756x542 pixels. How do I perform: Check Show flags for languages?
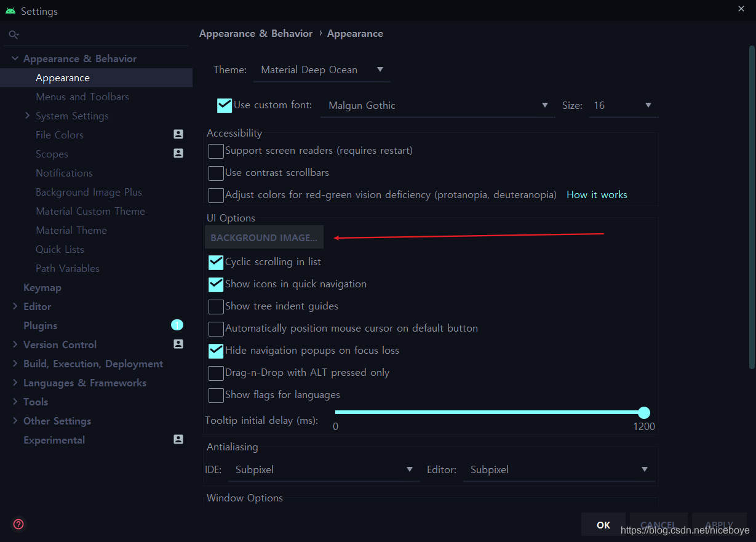[216, 395]
